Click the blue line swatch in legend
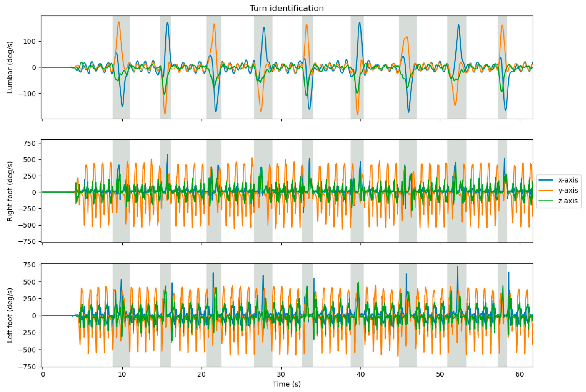This screenshot has height=392, width=586. click(x=546, y=180)
